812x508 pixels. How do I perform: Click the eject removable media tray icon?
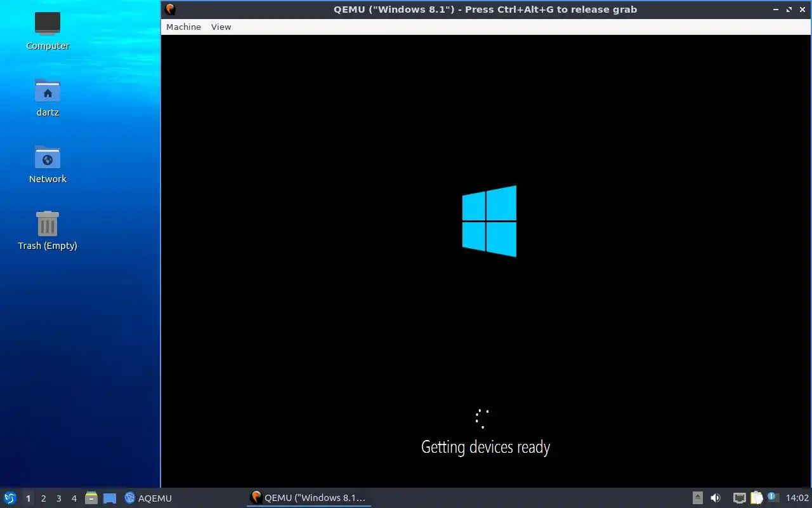coord(697,498)
